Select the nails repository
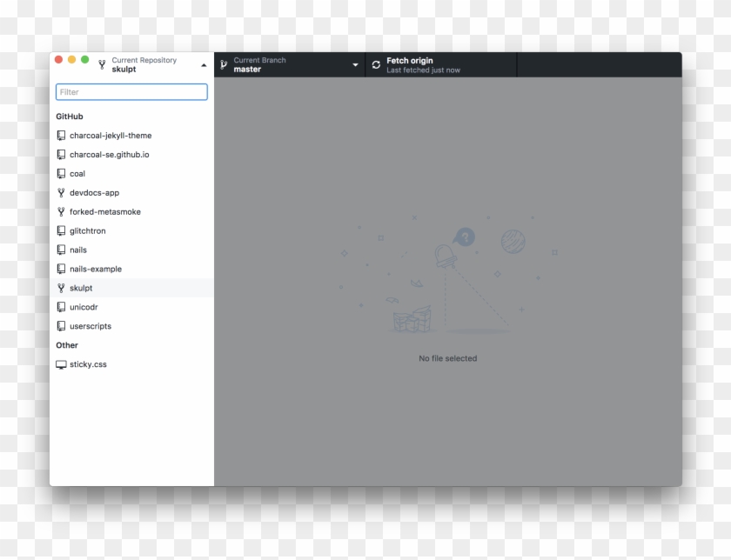This screenshot has width=731, height=560. tap(131, 250)
